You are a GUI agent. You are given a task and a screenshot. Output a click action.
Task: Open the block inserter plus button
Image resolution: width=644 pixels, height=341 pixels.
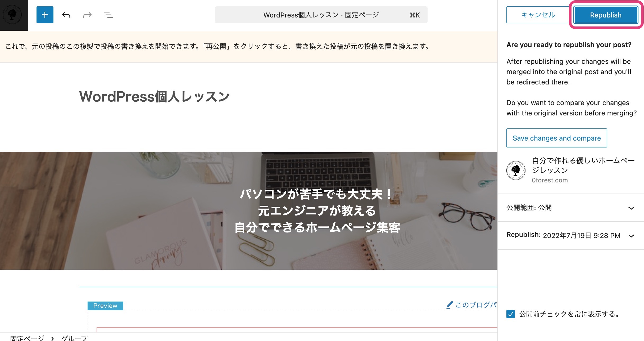click(x=45, y=15)
